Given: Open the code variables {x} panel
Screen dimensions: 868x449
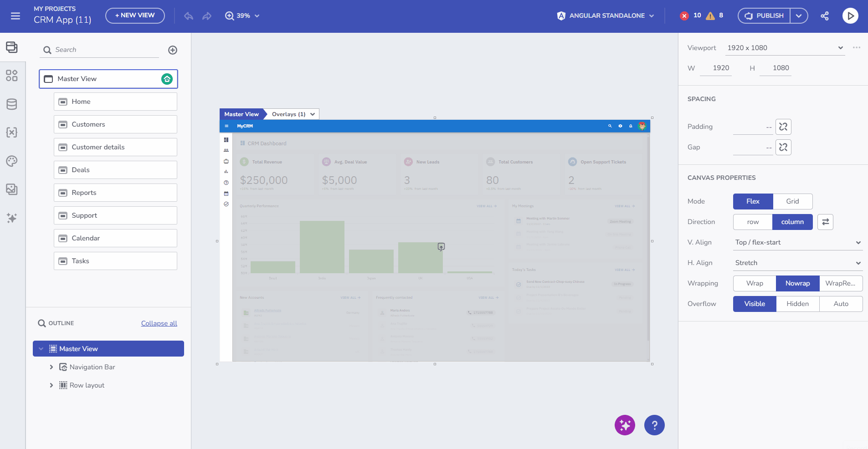Looking at the screenshot, I should 12,133.
